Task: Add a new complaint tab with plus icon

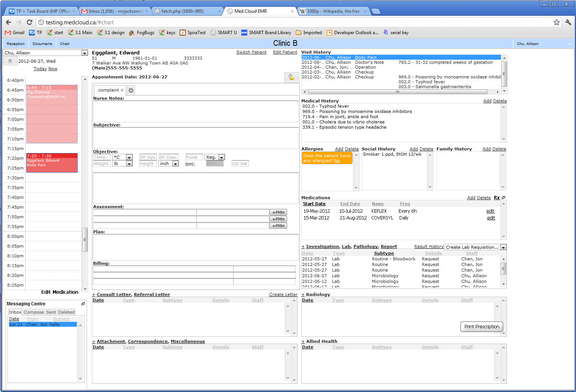Action: 131,90
